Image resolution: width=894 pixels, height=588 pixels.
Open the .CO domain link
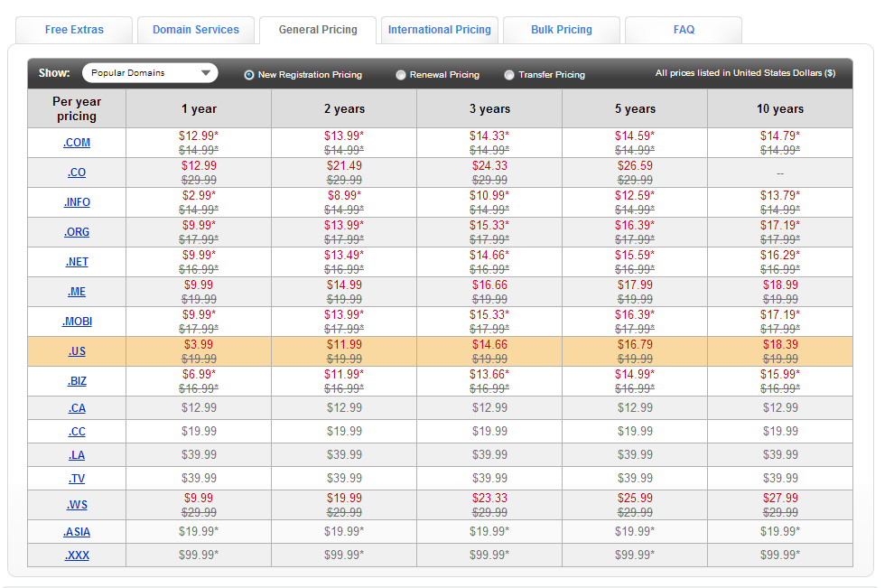[77, 173]
